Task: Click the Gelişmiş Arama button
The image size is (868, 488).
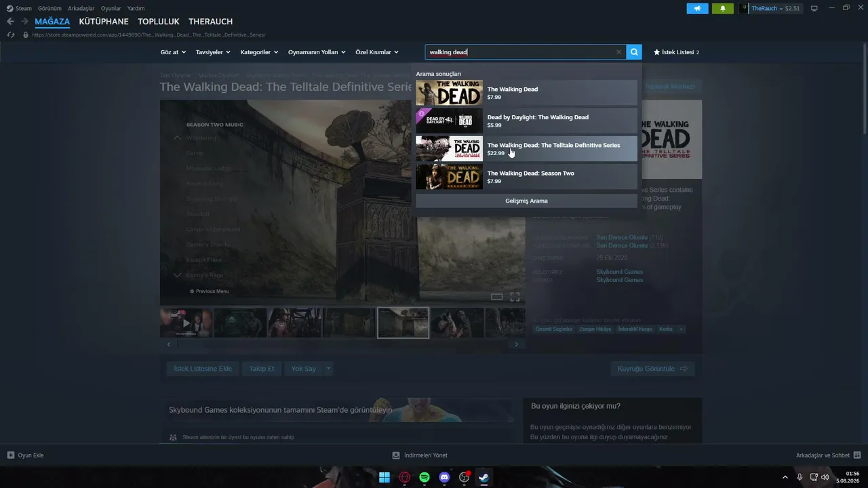Action: [526, 201]
